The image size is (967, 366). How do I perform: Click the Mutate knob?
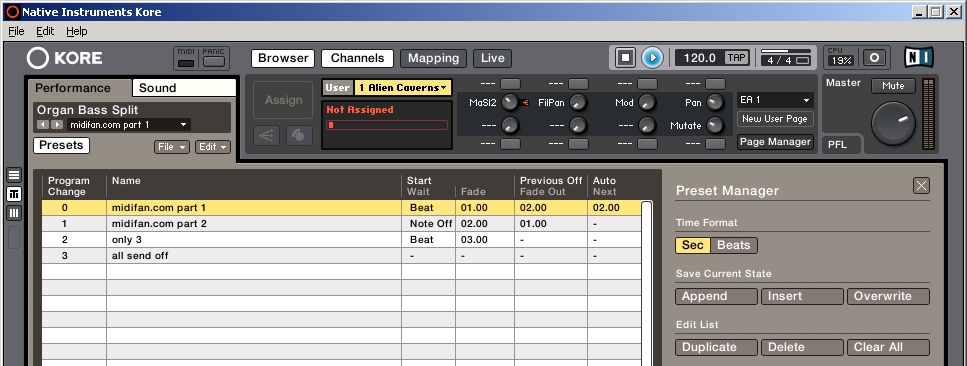pyautogui.click(x=715, y=125)
